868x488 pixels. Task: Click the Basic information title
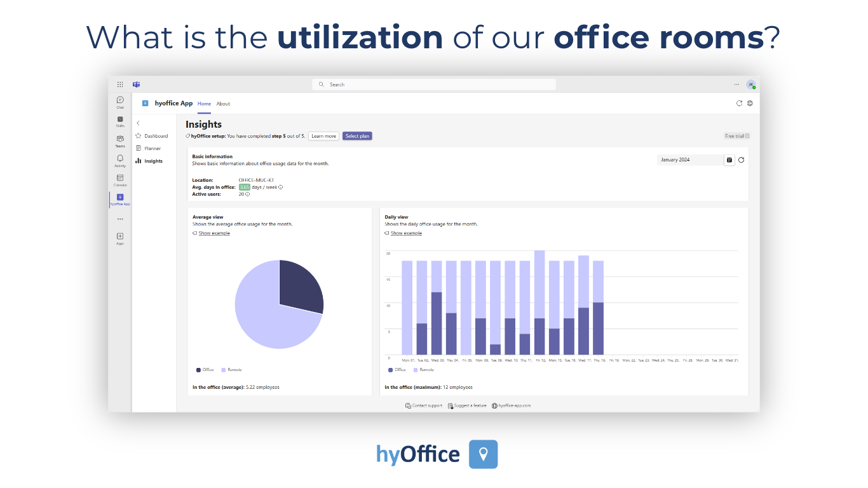(x=212, y=156)
